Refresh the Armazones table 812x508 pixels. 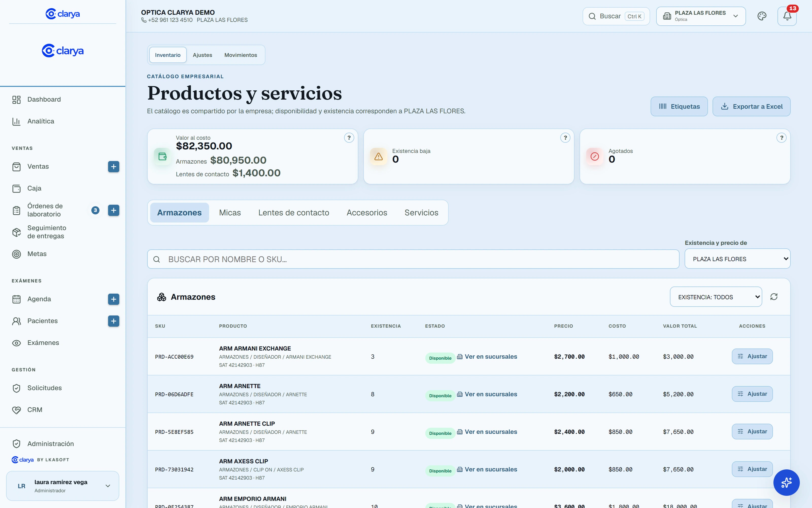tap(774, 297)
